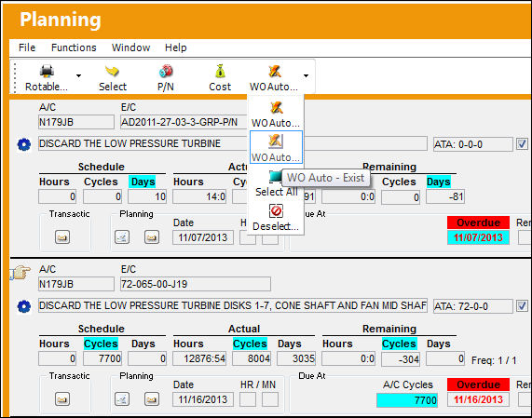This screenshot has width=532, height=418.
Task: Click Actual Cycles value 8004
Action: tap(252, 358)
